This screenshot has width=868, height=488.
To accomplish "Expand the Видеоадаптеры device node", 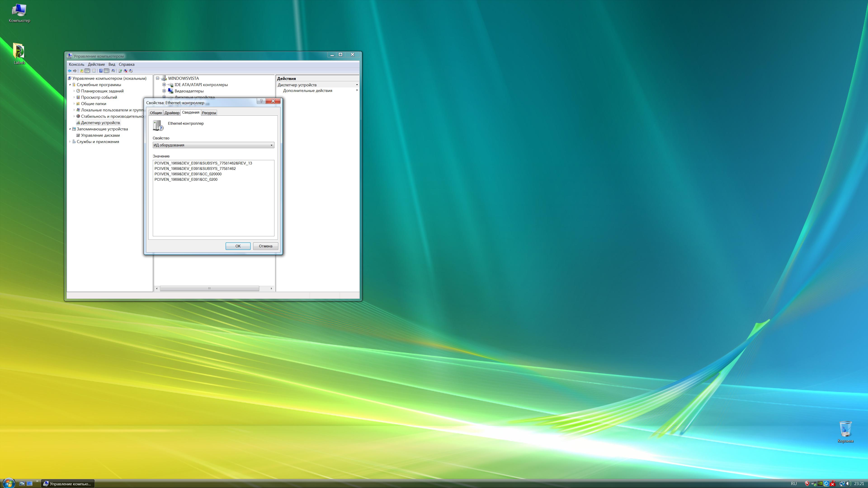I will [164, 91].
